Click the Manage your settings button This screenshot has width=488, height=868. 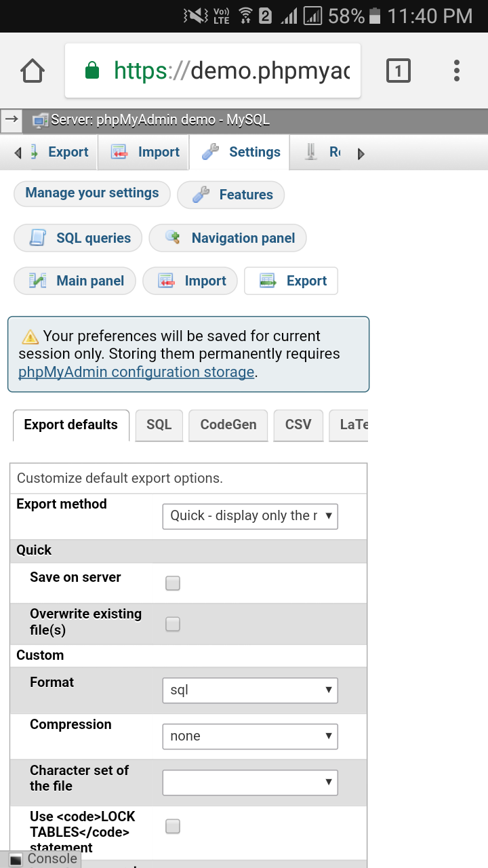tap(91, 193)
